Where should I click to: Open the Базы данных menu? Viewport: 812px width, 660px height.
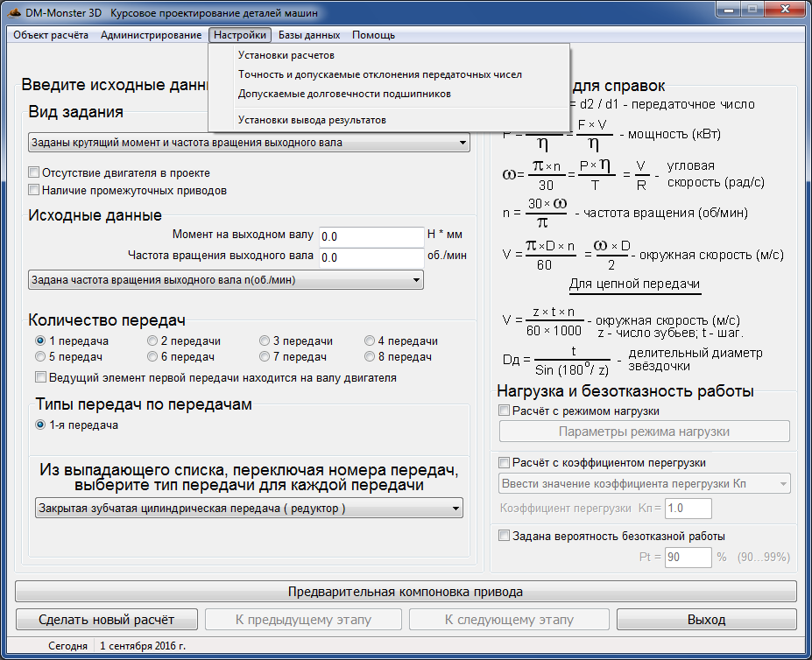pos(309,35)
